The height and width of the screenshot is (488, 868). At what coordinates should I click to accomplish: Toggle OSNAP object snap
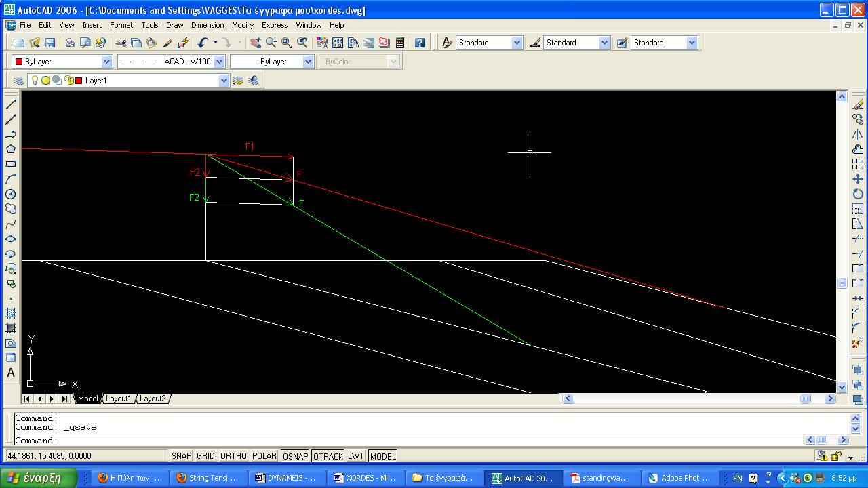[295, 456]
